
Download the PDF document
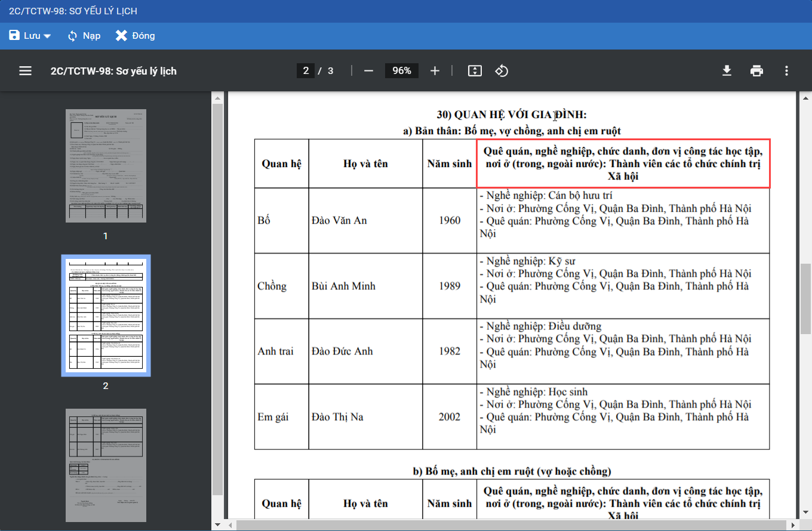727,71
